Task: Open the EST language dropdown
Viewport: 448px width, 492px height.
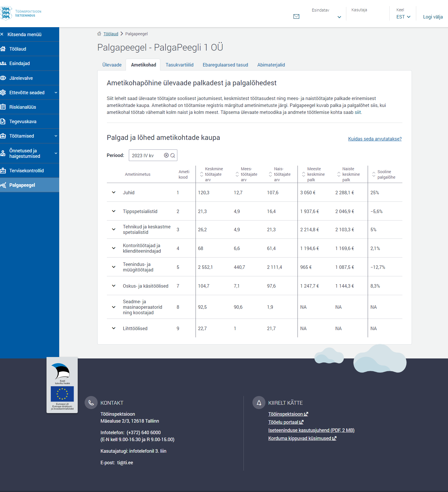Action: tap(403, 17)
